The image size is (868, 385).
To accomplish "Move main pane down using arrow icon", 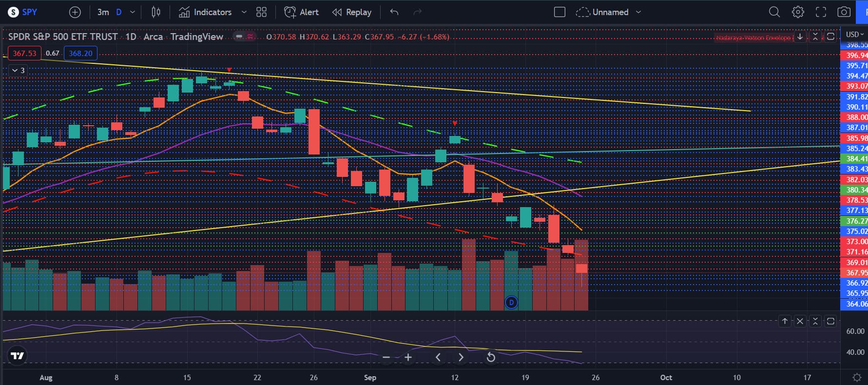I will pos(800,37).
